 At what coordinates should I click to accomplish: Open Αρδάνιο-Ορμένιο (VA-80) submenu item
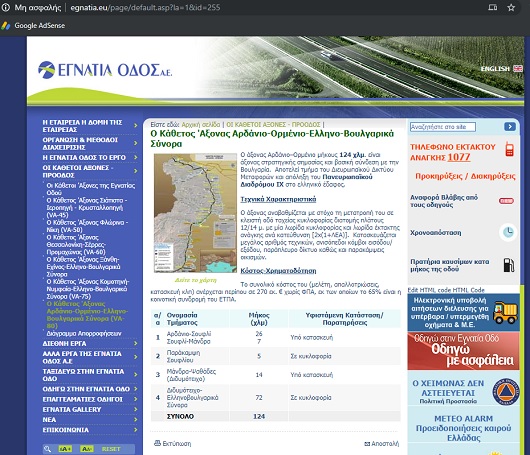[87, 315]
